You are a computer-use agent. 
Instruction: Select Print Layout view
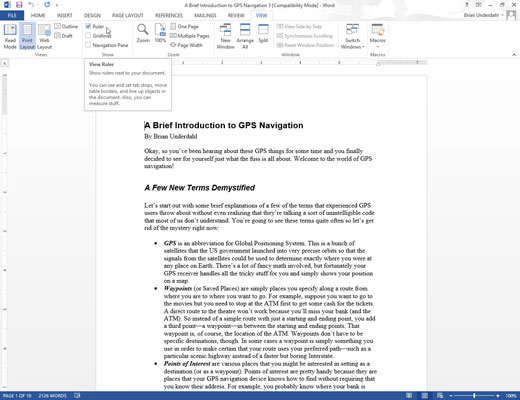point(27,36)
